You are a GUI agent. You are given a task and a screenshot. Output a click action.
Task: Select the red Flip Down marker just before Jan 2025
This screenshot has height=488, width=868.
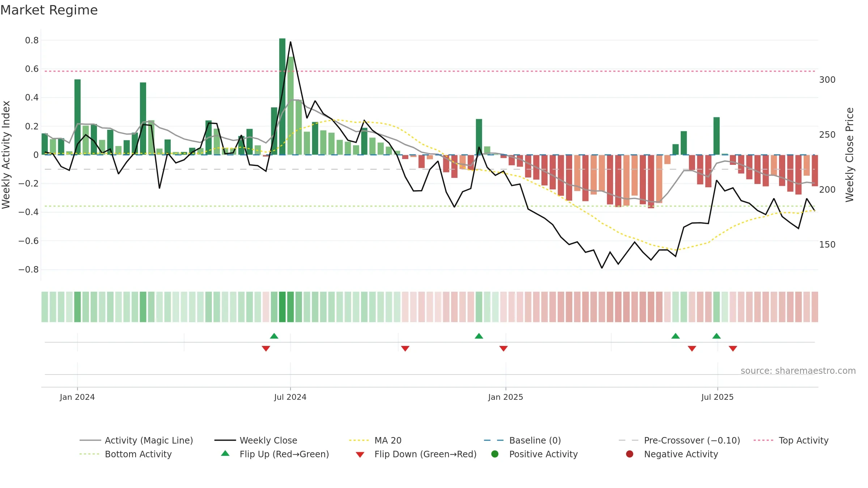[x=503, y=348]
